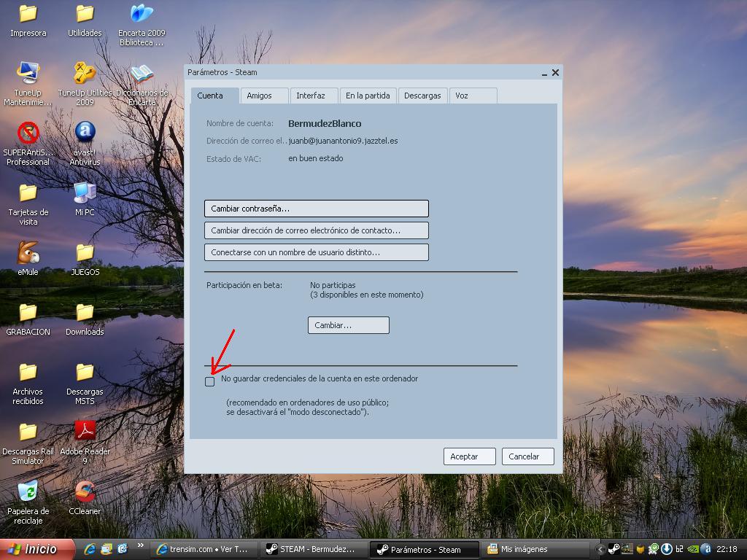Click the Adobe Reader 9 icon
Viewport: 747px width, 560px height.
coord(85,432)
